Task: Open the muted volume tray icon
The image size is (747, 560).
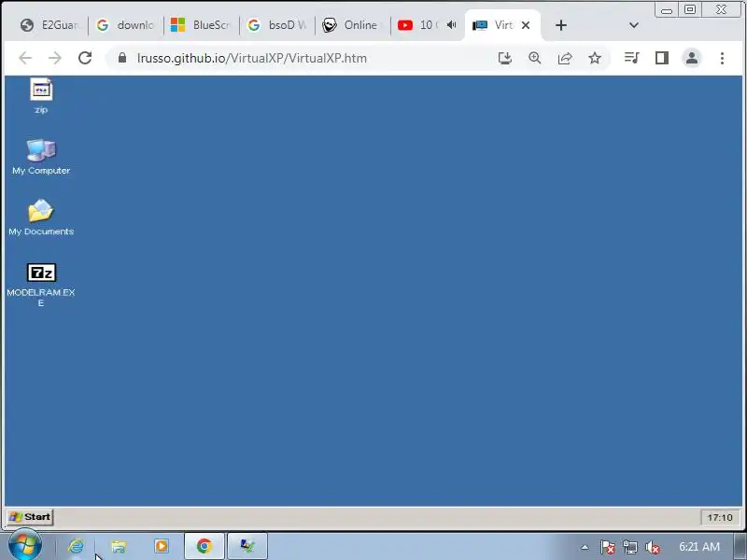Action: point(652,547)
